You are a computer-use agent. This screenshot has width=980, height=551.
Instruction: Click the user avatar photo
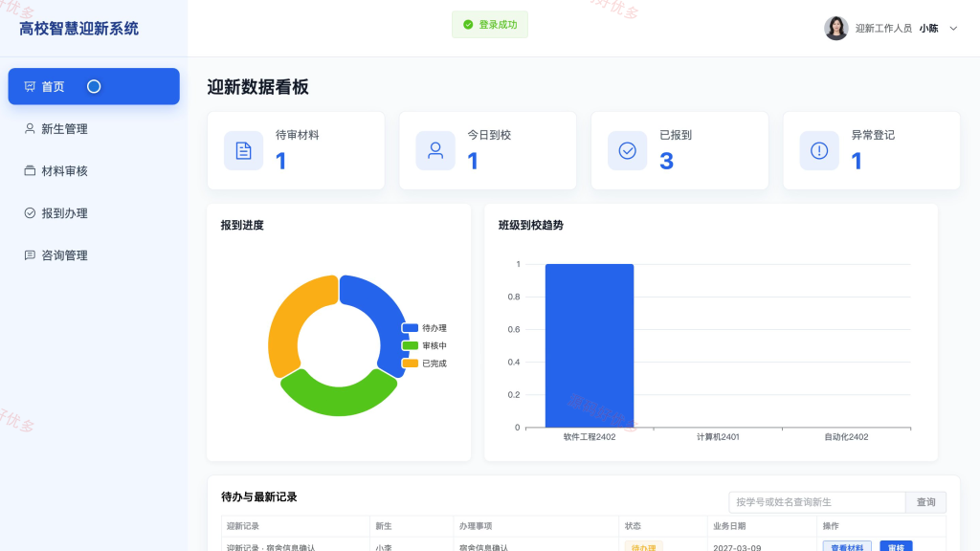(x=835, y=28)
